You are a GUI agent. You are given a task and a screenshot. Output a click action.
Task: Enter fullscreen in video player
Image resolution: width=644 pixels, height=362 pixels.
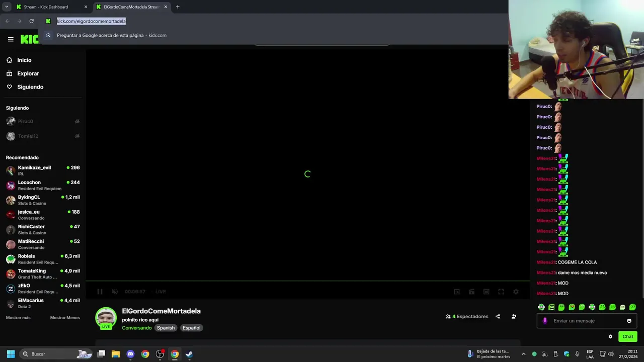pos(501,292)
